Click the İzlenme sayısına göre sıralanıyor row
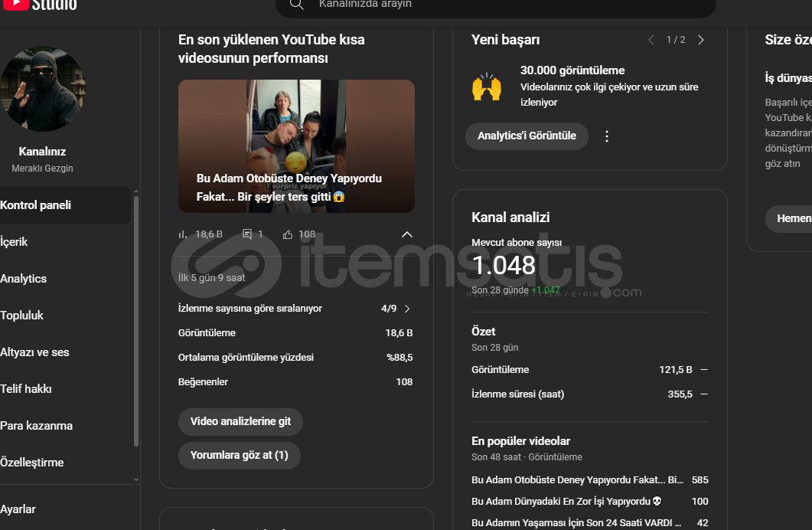Viewport: 812px width, 530px height. [295, 309]
